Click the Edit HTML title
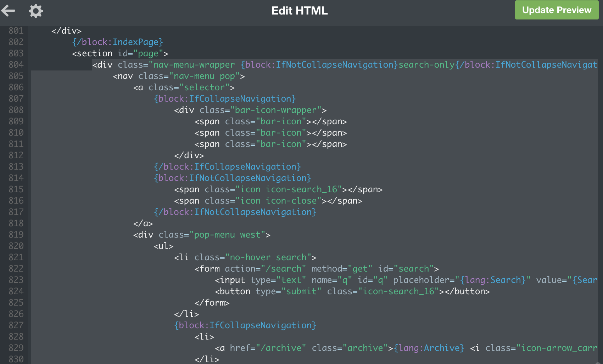This screenshot has height=364, width=603. (299, 11)
